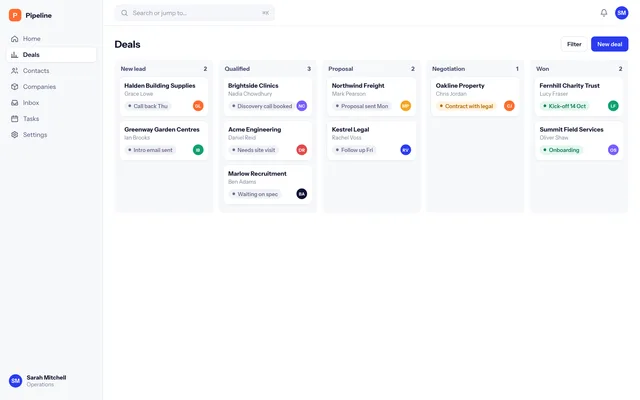
Task: Open Contacts from the sidebar
Action: [51, 71]
